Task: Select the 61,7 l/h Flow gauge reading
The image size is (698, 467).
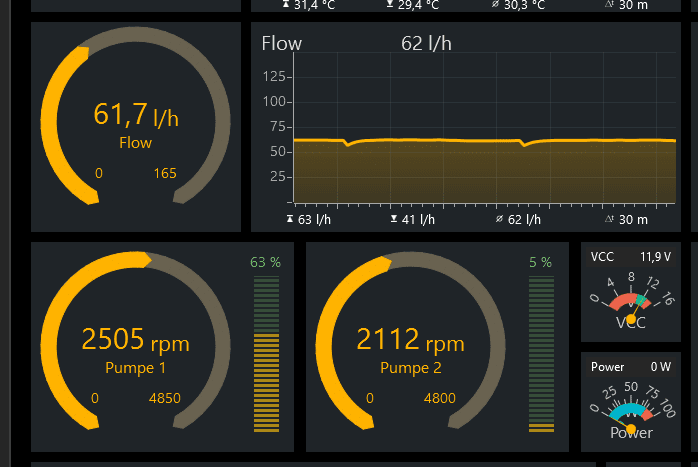Action: 136,114
